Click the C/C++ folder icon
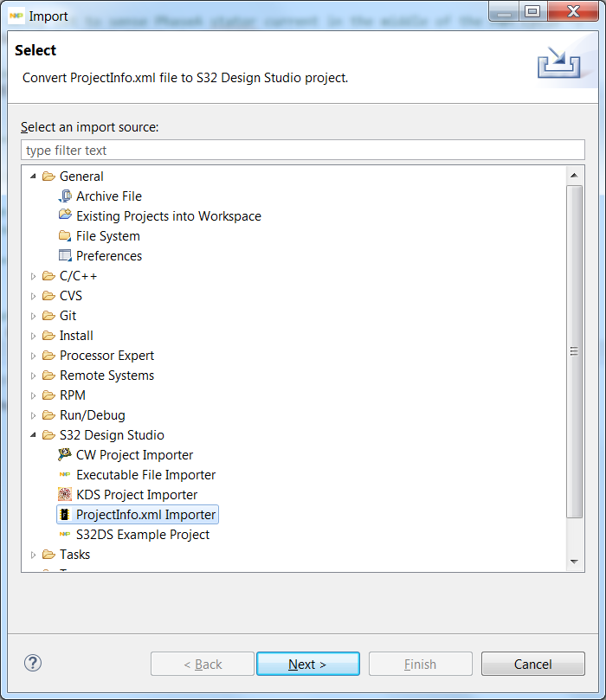Screen dimensions: 606x700 pos(48,276)
